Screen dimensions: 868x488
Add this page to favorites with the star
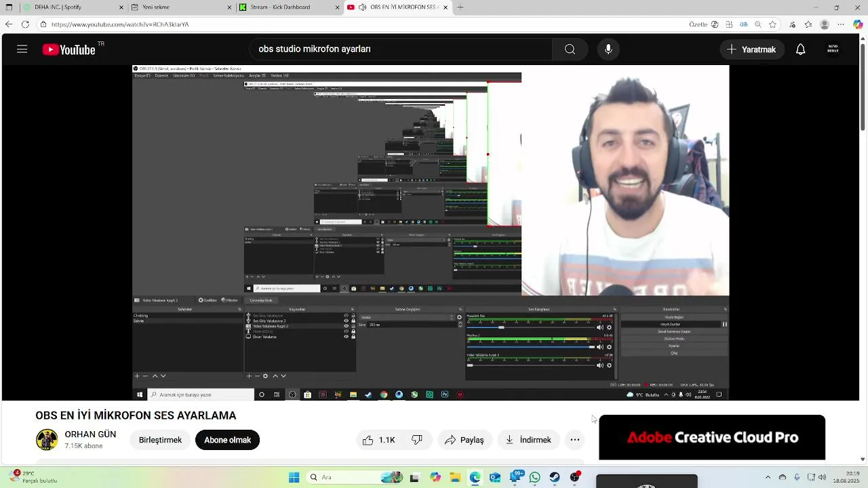(x=773, y=24)
